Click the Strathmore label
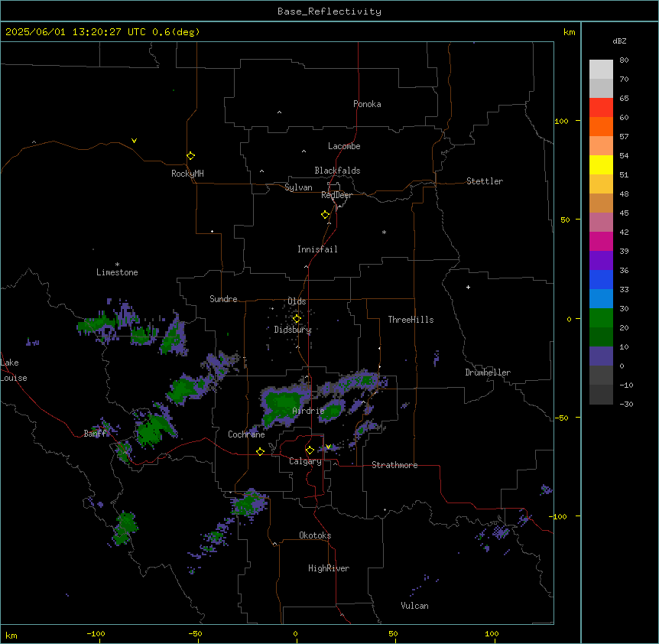659x644 pixels. tap(394, 465)
